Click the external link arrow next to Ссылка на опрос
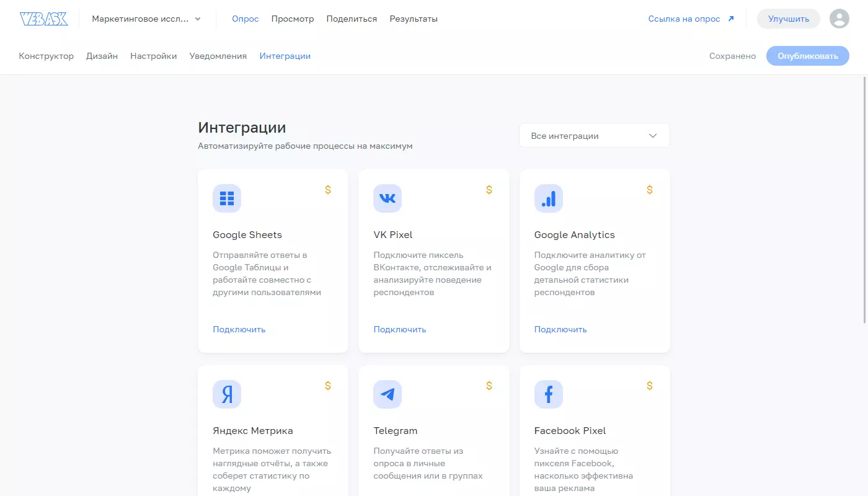This screenshot has height=496, width=868. pos(731,19)
